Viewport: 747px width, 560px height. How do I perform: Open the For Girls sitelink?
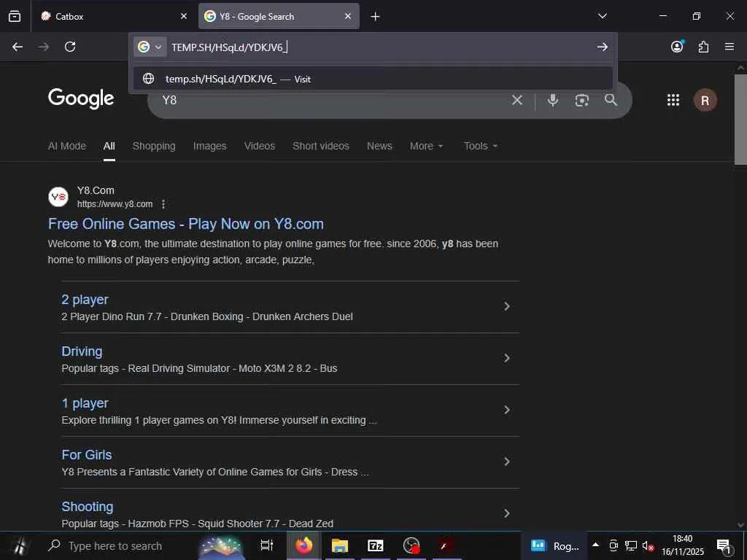point(87,455)
